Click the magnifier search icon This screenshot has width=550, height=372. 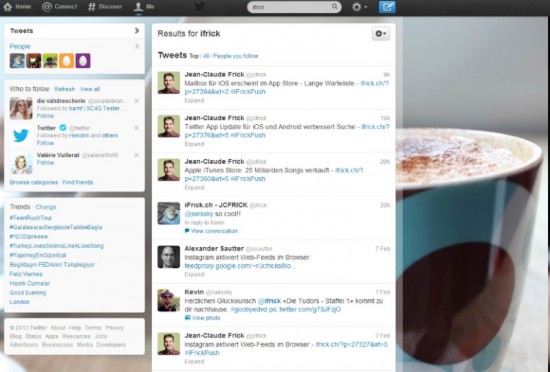[x=335, y=6]
